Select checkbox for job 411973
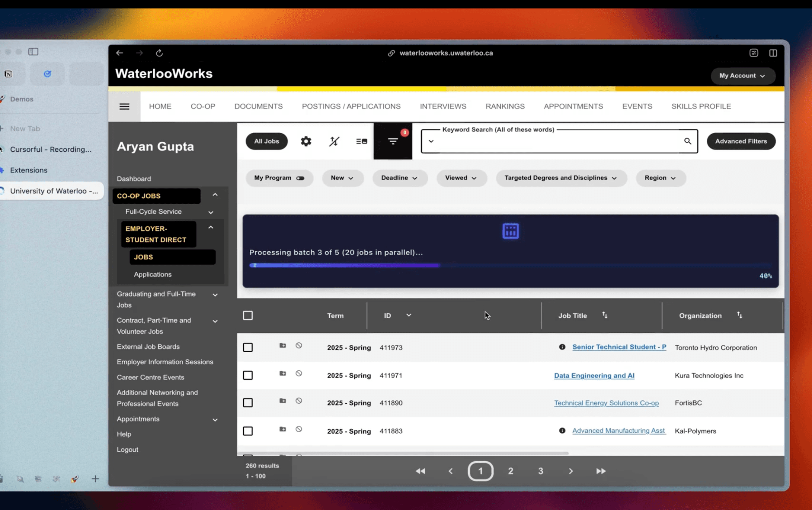The image size is (812, 510). [248, 347]
